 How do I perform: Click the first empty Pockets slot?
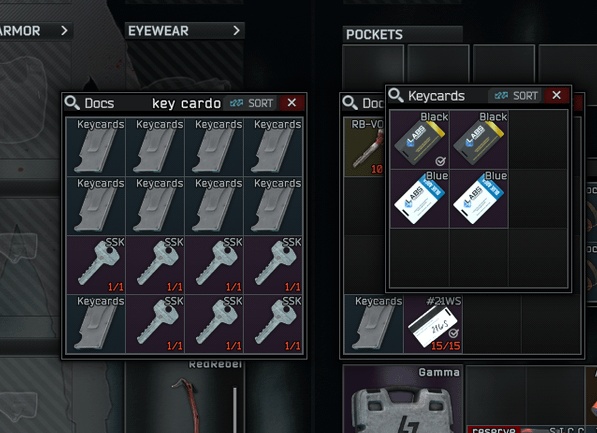(373, 67)
